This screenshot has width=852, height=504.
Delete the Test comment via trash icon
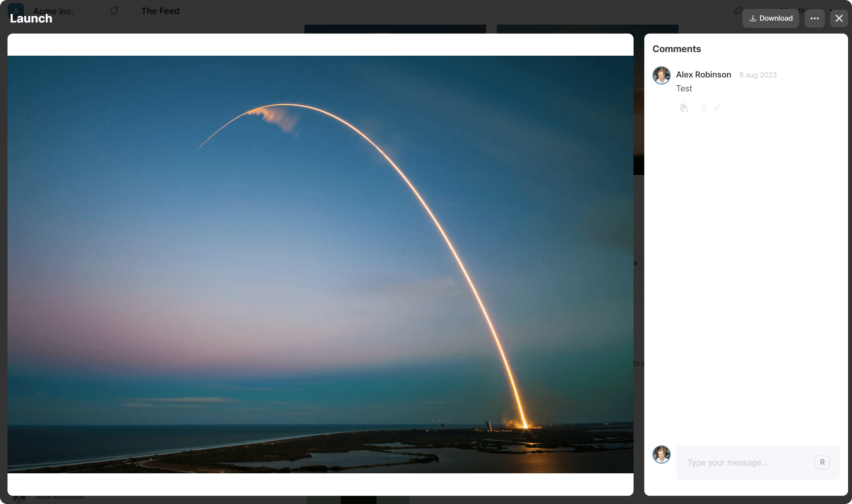click(704, 108)
